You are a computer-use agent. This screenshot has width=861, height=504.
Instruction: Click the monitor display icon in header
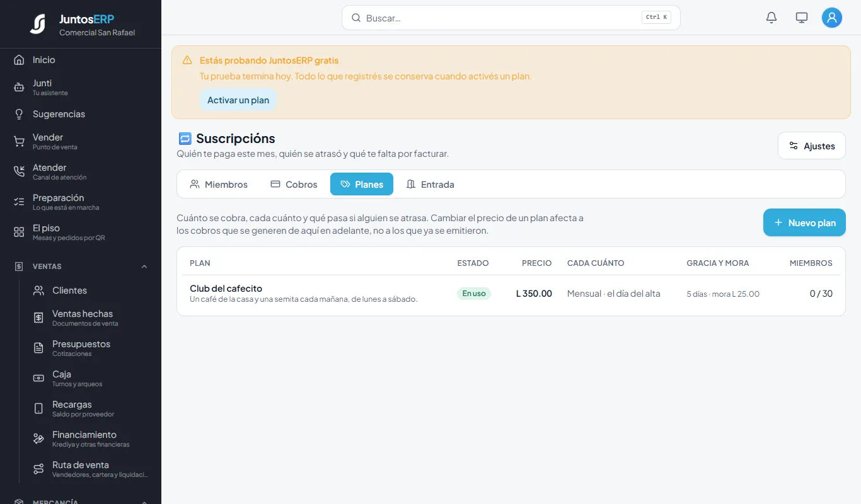[x=802, y=18]
